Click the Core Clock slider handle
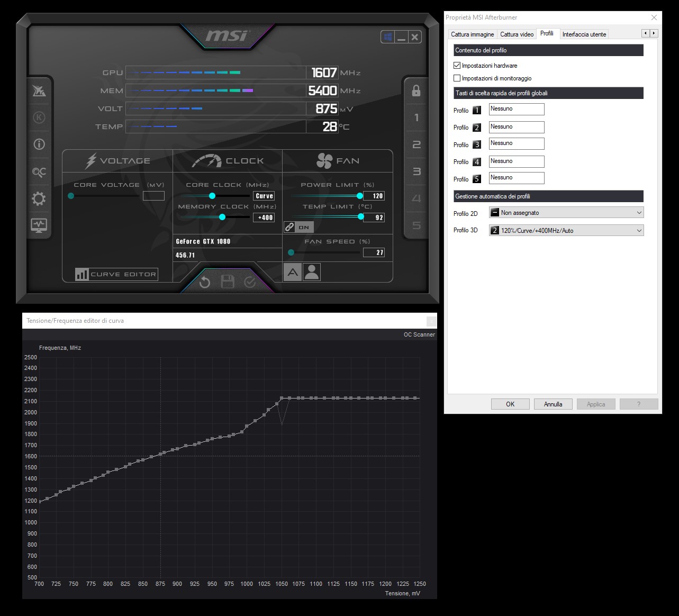 pyautogui.click(x=212, y=196)
